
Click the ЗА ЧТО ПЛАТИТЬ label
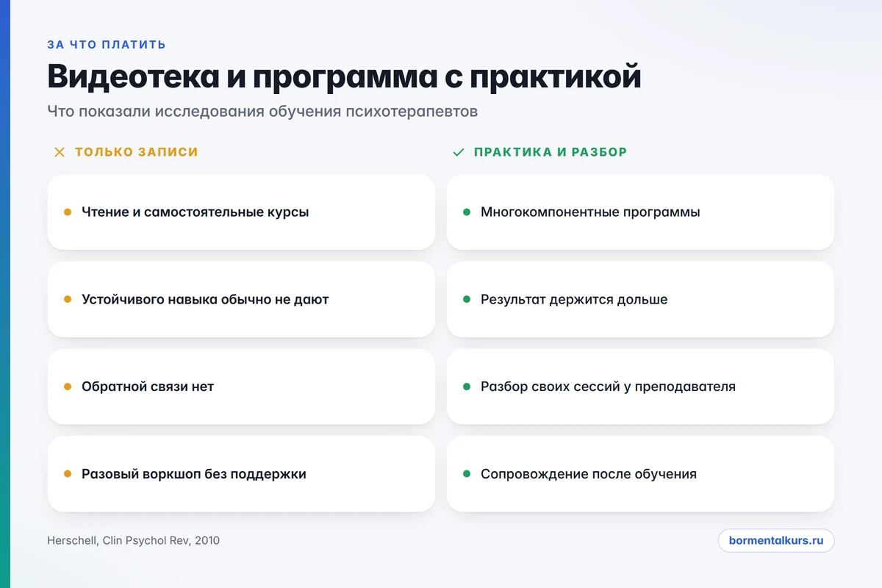107,45
